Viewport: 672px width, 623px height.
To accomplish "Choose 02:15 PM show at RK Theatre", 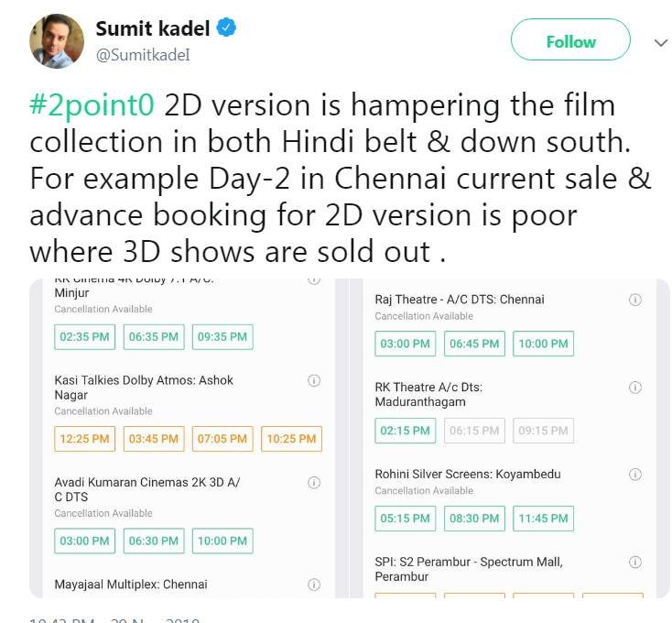I will 405,431.
